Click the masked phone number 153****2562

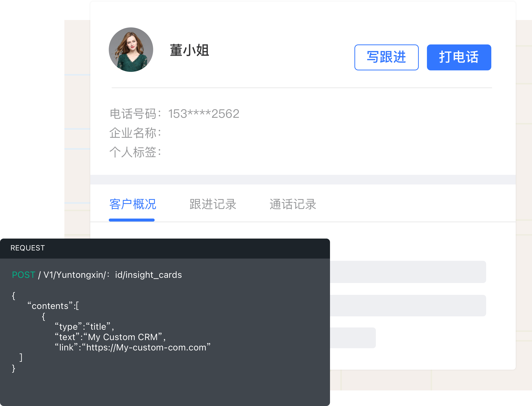[203, 114]
